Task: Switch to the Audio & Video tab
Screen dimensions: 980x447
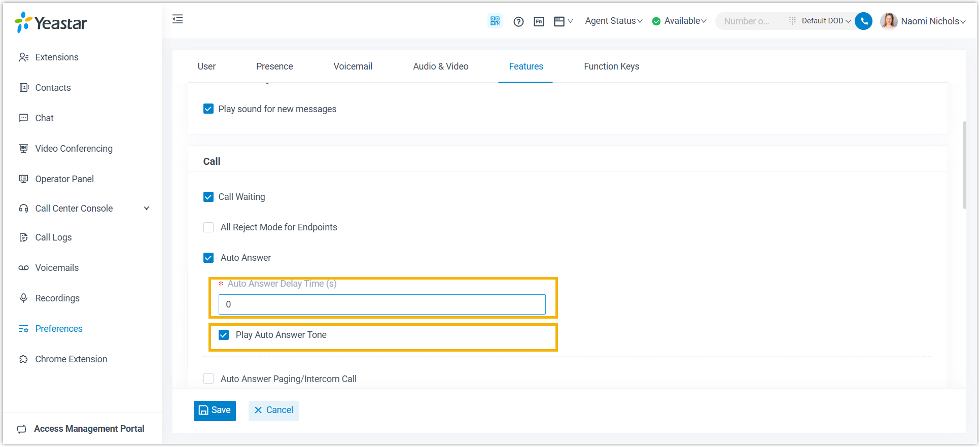Action: (440, 66)
